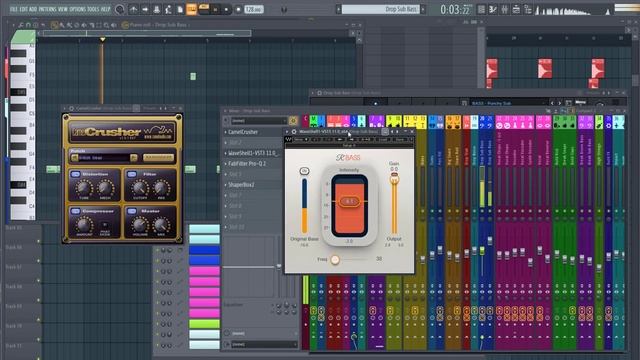Screen dimensions: 640x360
Task: Click the green channel button in the channel rack
Action: [x=204, y=324]
